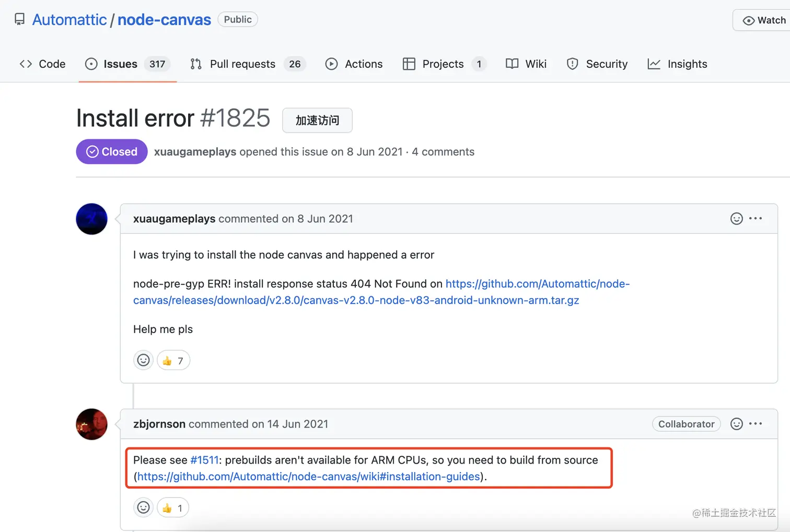Viewport: 790px width, 532px height.
Task: Open xuaugameplays profile in issue header
Action: click(195, 152)
